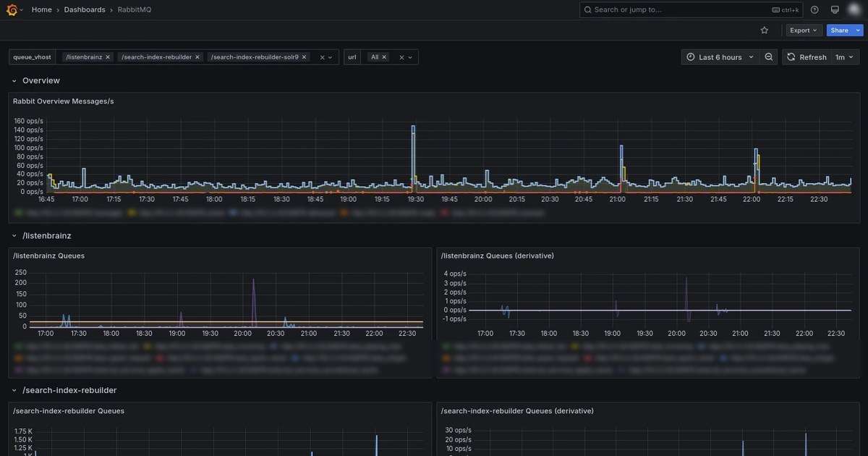Click the RabbitMQ breadcrumb
The image size is (868, 456).
coord(135,9)
